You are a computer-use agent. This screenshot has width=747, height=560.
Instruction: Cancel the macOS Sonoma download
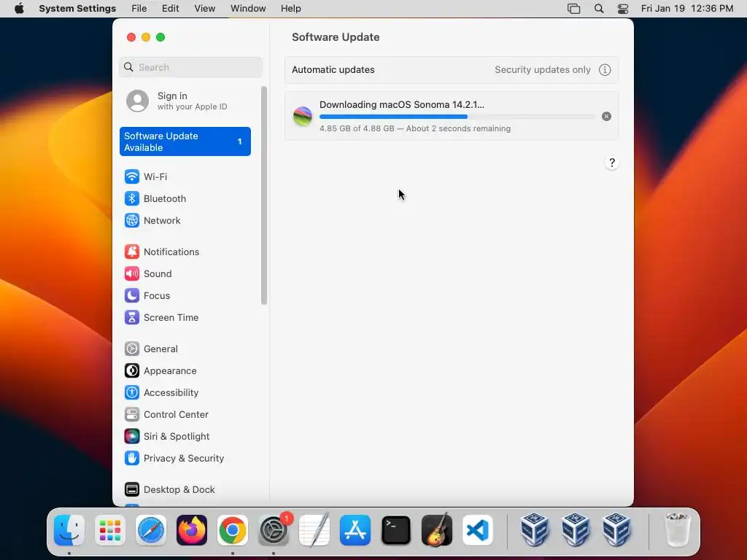(x=606, y=117)
